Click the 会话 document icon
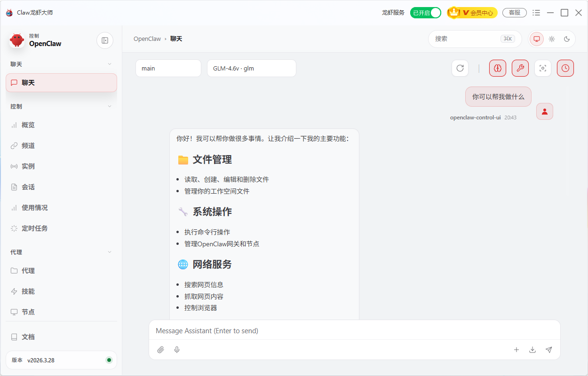The height and width of the screenshot is (376, 588). click(14, 187)
